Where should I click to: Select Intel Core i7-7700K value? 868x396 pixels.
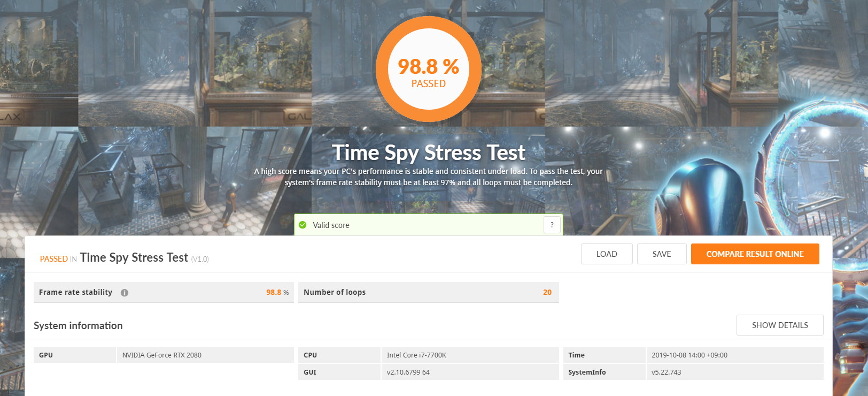(416, 355)
